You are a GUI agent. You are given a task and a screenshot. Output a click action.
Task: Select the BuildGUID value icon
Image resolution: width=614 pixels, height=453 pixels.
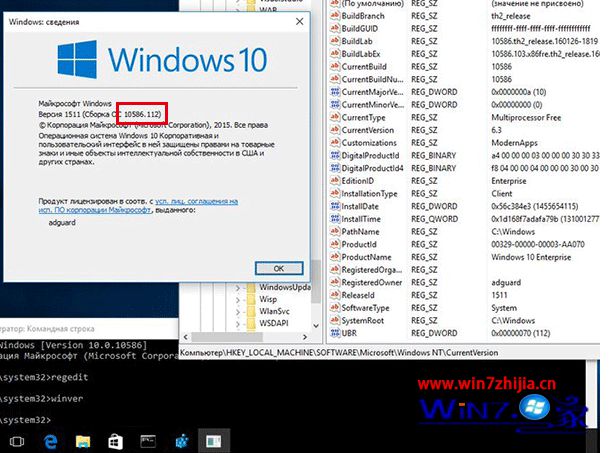[335, 28]
